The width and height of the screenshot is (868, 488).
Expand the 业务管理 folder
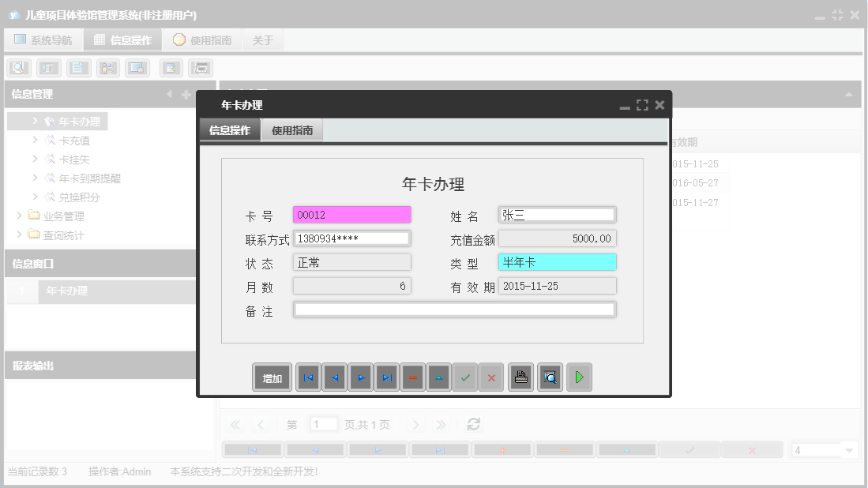55,216
